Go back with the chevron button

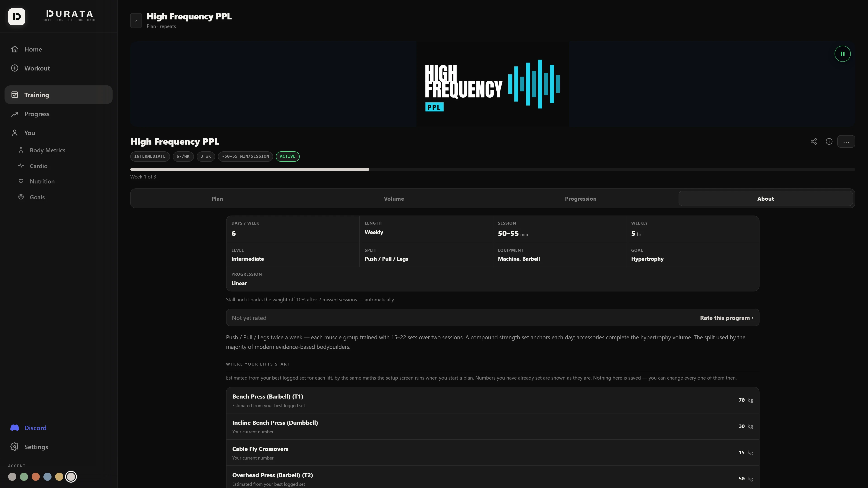tap(136, 21)
